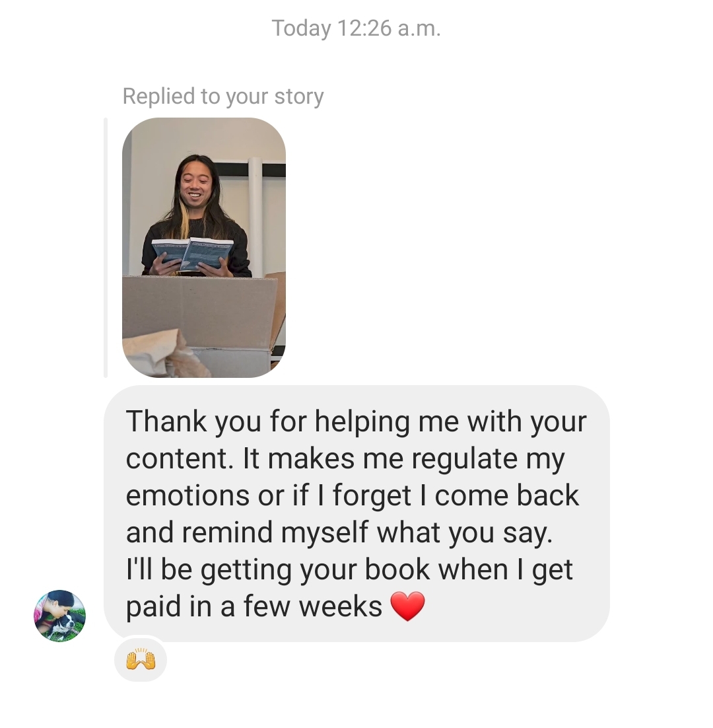Click the word "forget" in message
This screenshot has width=713, height=728.
[372, 495]
